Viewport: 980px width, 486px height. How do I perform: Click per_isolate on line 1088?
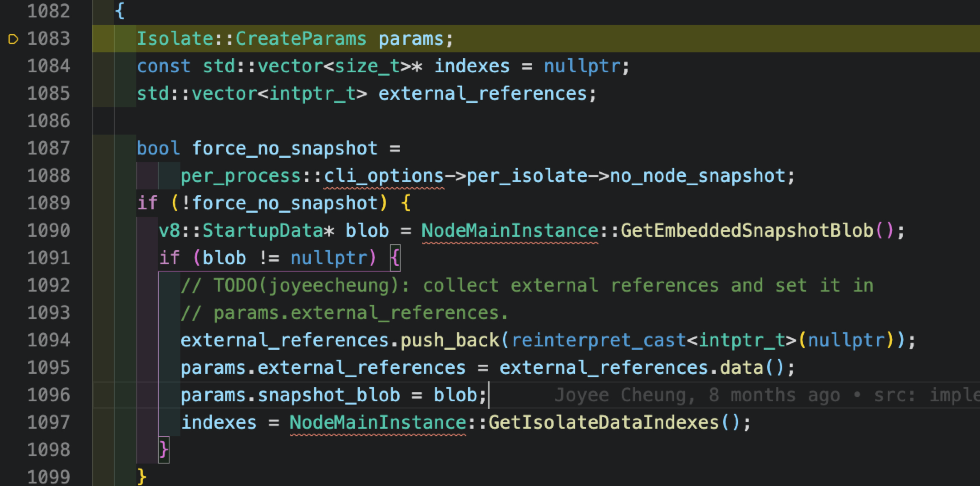[x=527, y=176]
